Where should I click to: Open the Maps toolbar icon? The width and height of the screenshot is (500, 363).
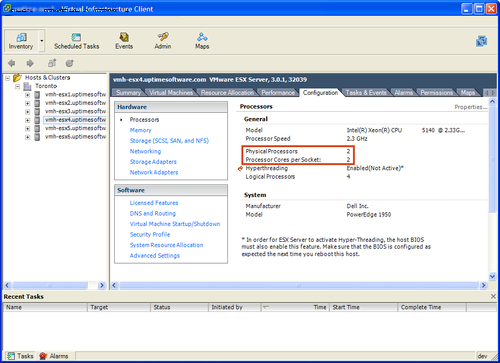202,37
